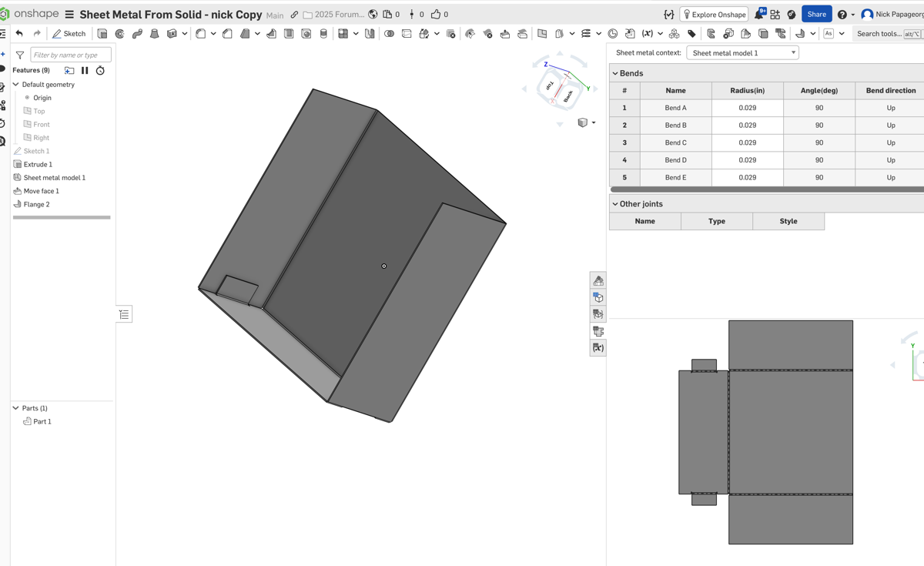Screen dimensions: 924x566
Task: Open the dropdown beside the variable tool
Action: (660, 34)
